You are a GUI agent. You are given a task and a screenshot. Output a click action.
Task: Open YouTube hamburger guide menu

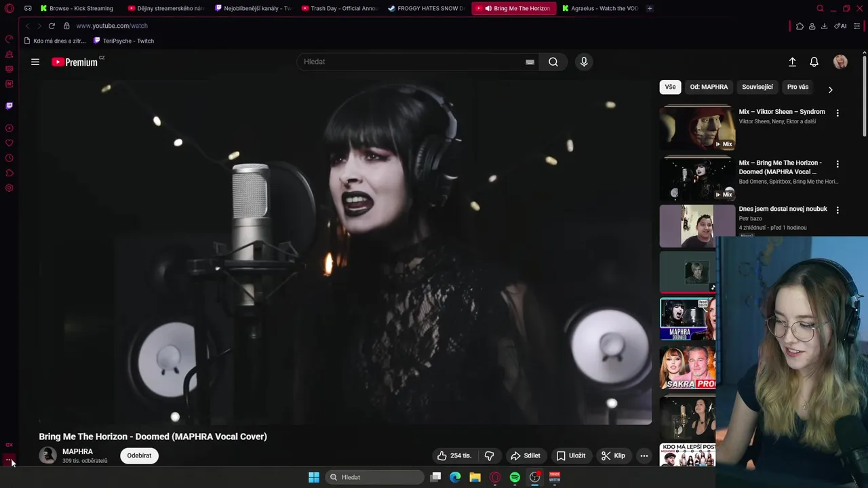tap(35, 62)
